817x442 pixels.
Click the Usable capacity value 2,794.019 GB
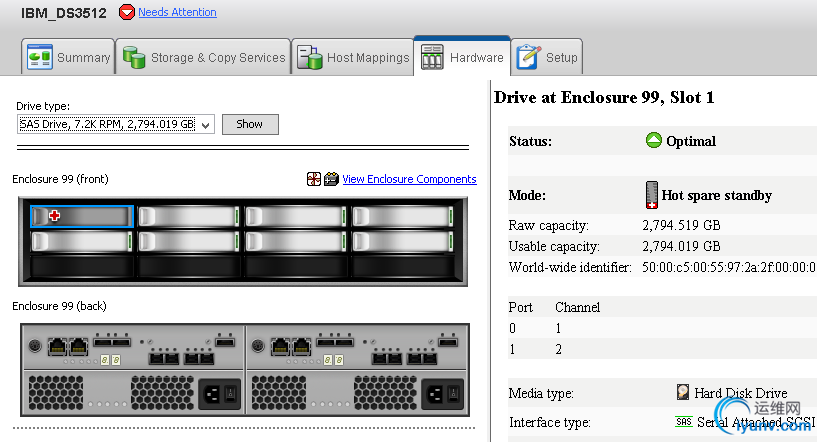(681, 246)
